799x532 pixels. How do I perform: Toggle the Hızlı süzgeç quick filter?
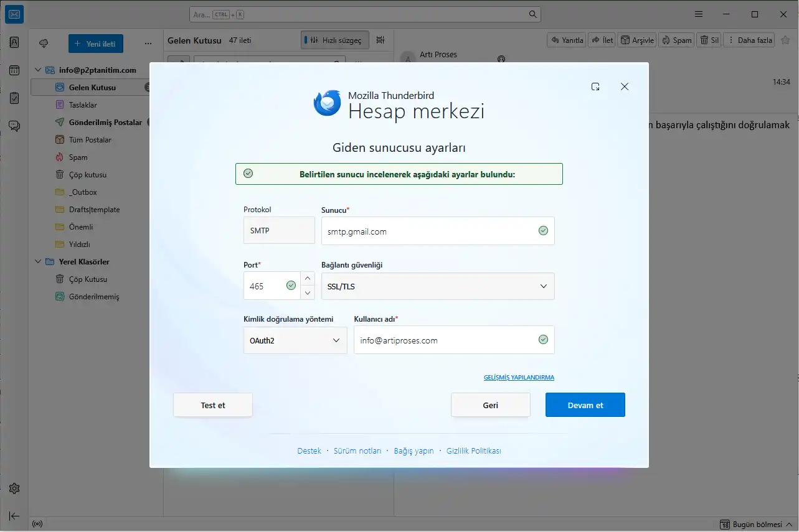[x=335, y=40]
